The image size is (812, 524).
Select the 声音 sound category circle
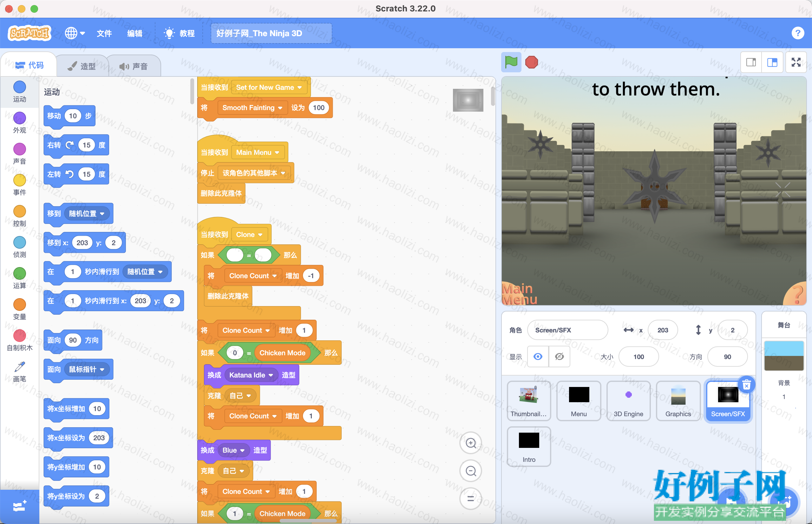tap(19, 154)
